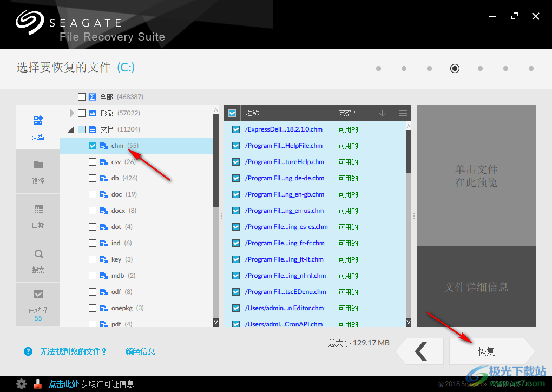Image resolution: width=552 pixels, height=392 pixels.
Task: Click the blue question mark help icon
Action: pos(28,351)
